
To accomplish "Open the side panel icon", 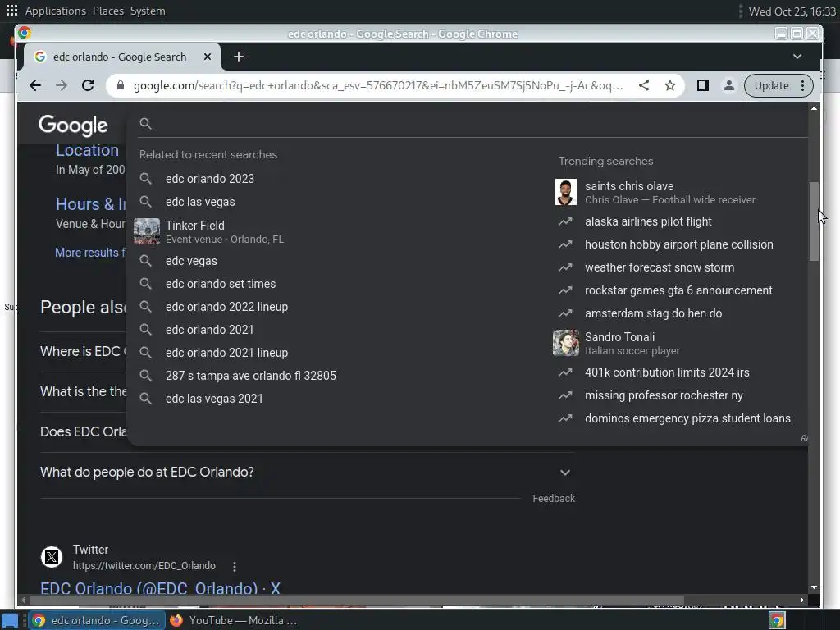I will 703,85.
